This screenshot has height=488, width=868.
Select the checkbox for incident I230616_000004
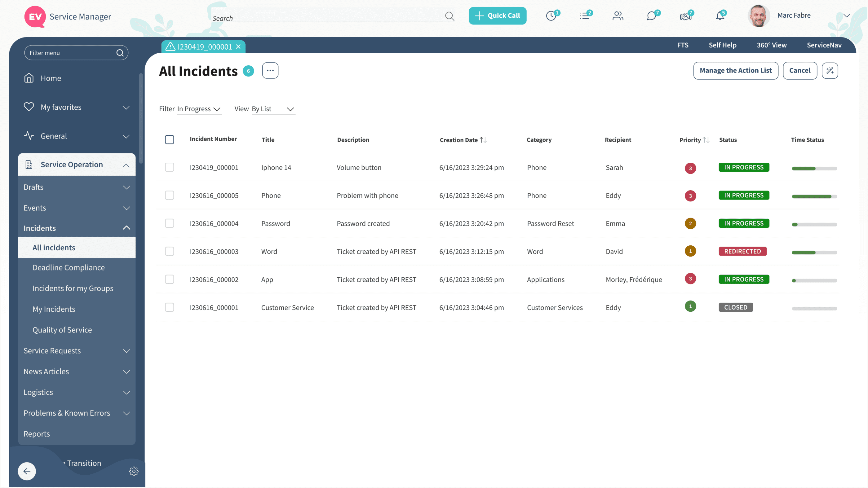point(170,223)
